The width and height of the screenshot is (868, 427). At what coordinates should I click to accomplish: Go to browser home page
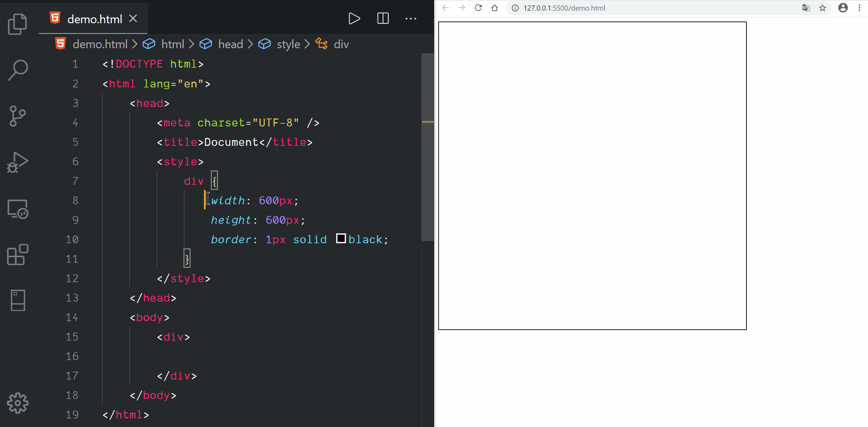(x=495, y=8)
